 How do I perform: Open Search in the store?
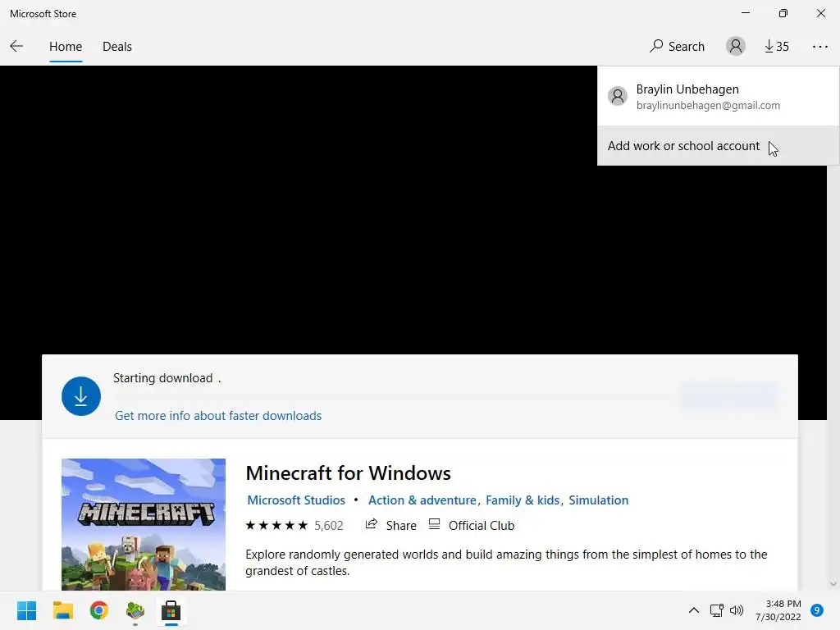[677, 46]
